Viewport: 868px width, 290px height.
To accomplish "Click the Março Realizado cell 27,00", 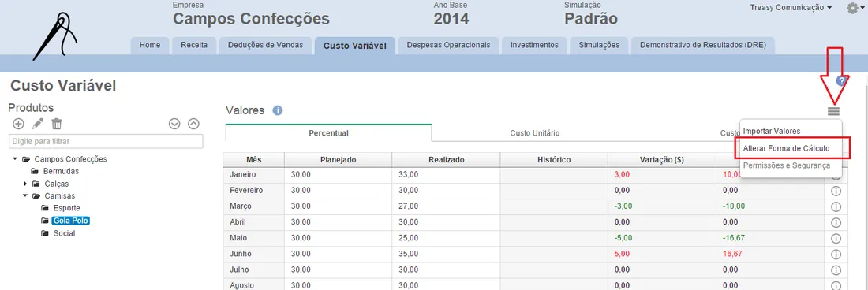I will (446, 206).
